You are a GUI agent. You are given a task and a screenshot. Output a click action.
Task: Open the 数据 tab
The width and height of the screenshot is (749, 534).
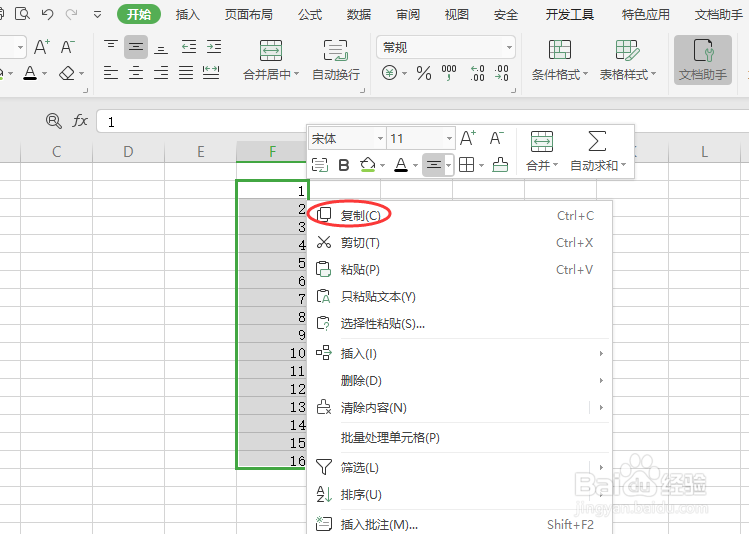[x=359, y=15]
